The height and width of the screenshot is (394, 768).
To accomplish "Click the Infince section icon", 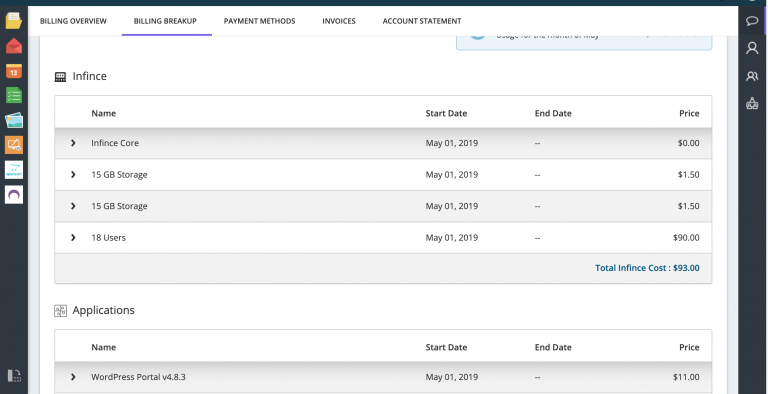I will pyautogui.click(x=60, y=76).
